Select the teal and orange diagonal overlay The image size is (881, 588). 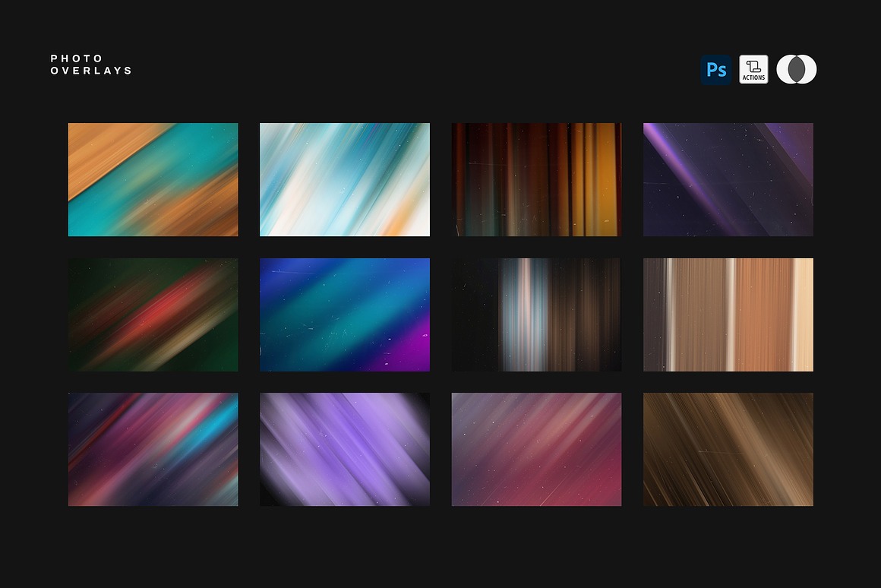coord(153,179)
